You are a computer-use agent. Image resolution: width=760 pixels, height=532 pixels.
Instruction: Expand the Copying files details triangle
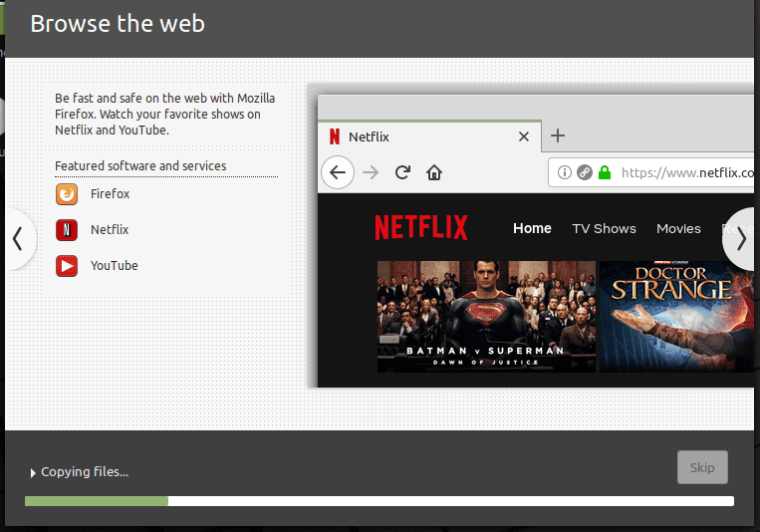pos(33,473)
